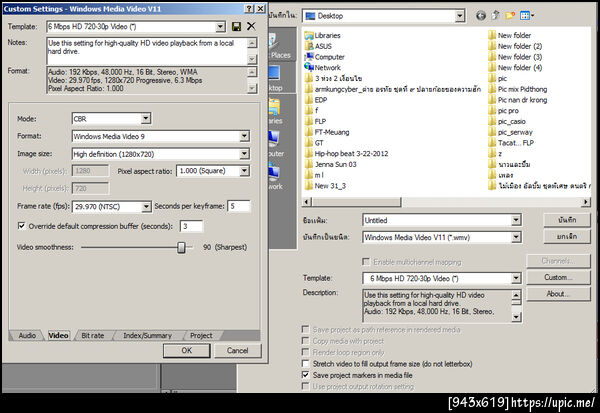Screen dimensions: 600x413
Task: Open the Desktop location dropdown
Action: [x=460, y=16]
